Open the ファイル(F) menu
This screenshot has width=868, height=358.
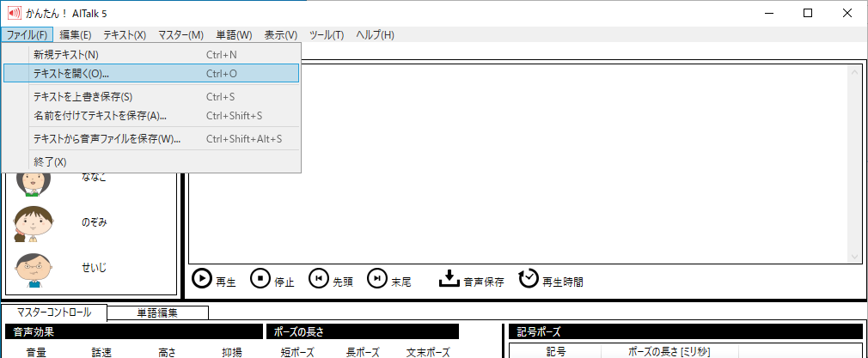click(28, 35)
